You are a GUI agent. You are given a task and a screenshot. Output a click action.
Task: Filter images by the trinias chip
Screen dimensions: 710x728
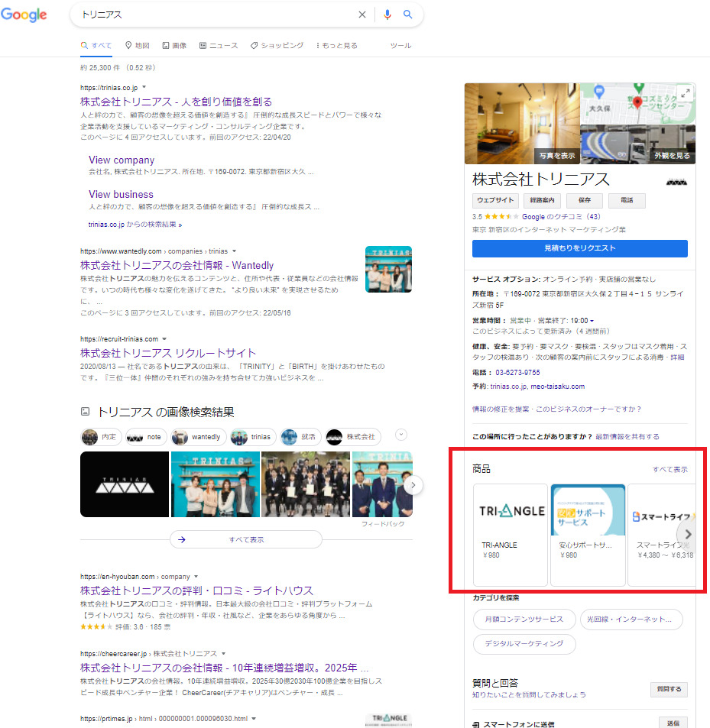pos(253,437)
